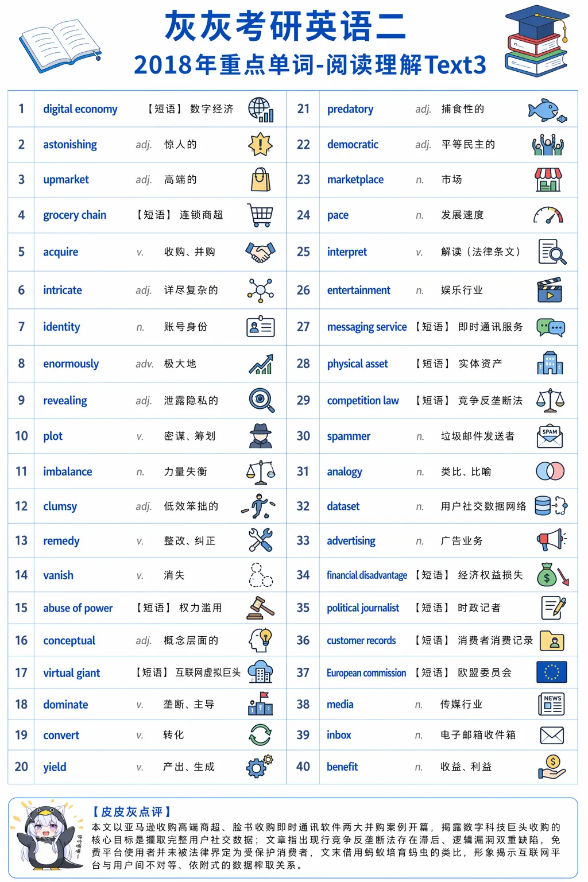This screenshot has width=588, height=882.
Task: Click the clapperboard icon for entertainment
Action: tap(550, 290)
